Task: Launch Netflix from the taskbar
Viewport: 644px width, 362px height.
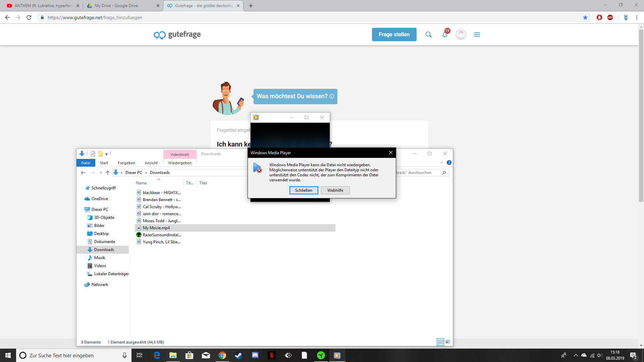Action: coord(271,355)
